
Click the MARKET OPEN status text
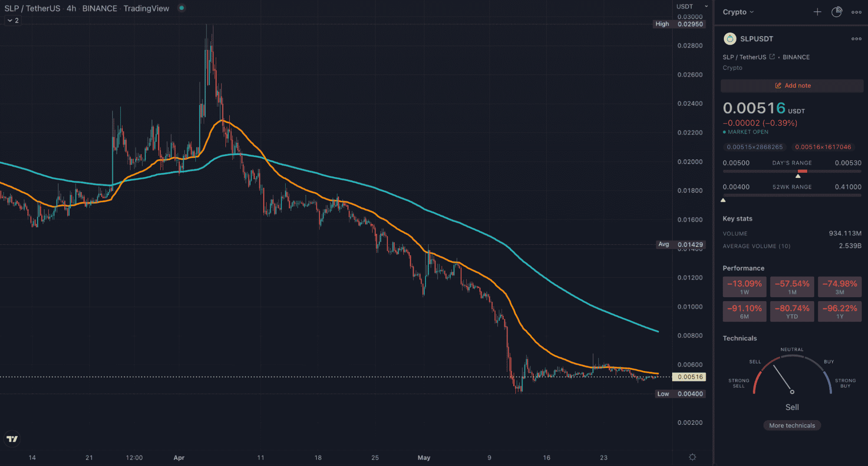[748, 132]
